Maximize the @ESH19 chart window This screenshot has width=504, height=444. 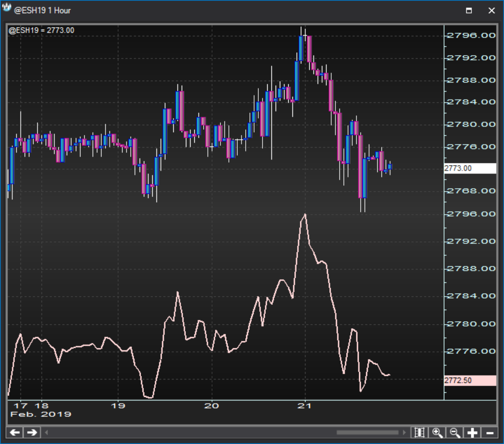coord(469,11)
